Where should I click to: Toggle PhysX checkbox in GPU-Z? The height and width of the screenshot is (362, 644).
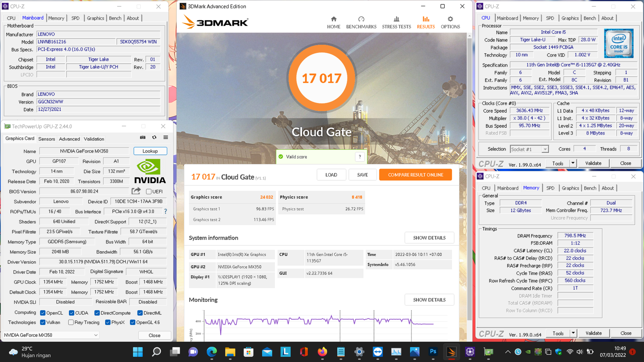click(108, 322)
